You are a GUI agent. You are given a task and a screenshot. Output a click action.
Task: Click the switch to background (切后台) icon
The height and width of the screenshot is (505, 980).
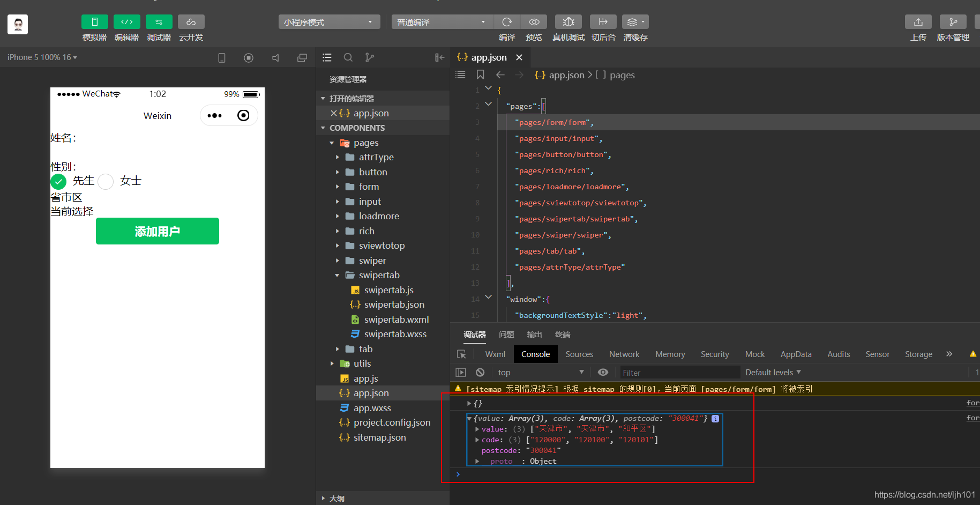tap(603, 22)
